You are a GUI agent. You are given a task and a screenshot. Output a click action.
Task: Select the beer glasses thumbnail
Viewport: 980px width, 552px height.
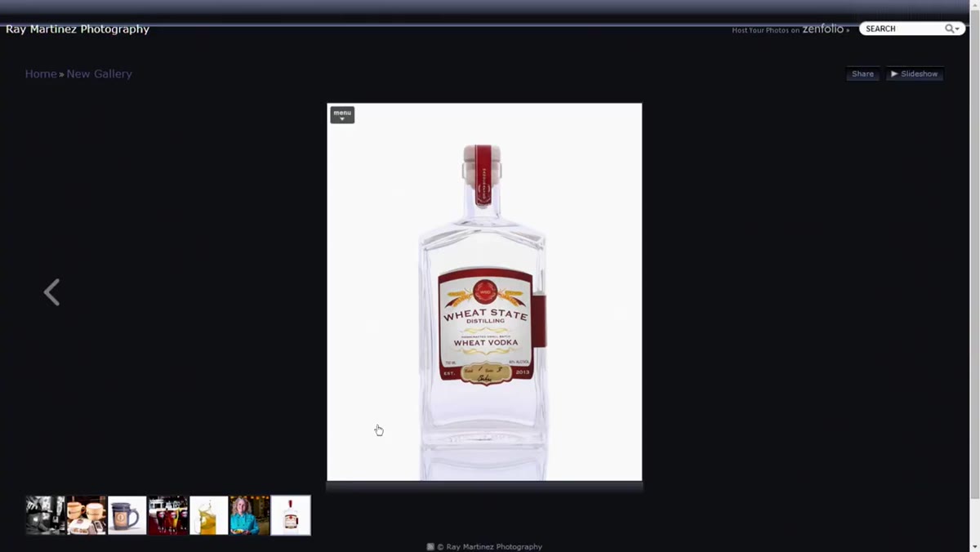(x=168, y=515)
